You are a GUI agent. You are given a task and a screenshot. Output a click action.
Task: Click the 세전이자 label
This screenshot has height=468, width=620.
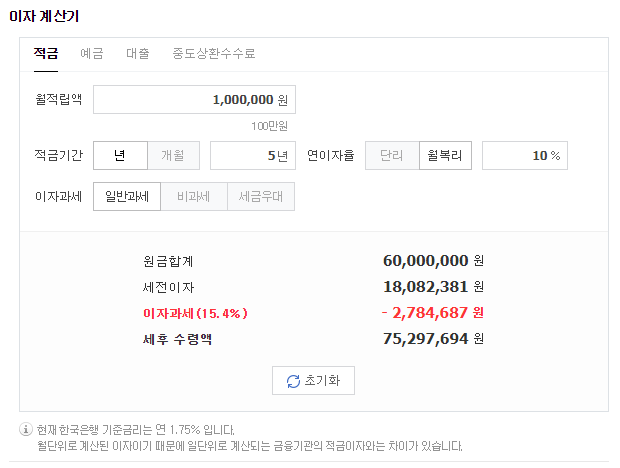[x=168, y=287]
